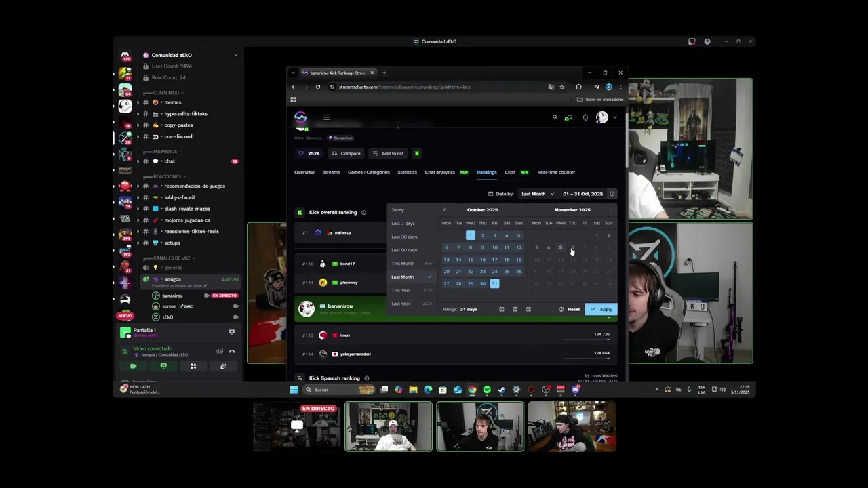The width and height of the screenshot is (868, 488).
Task: Open the Chat analytics tab
Action: click(x=440, y=172)
